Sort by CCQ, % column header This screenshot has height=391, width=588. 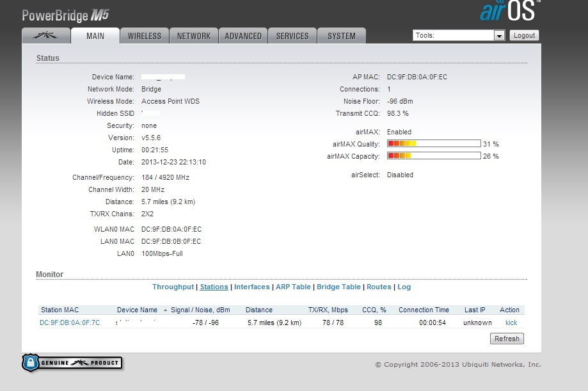pos(374,310)
